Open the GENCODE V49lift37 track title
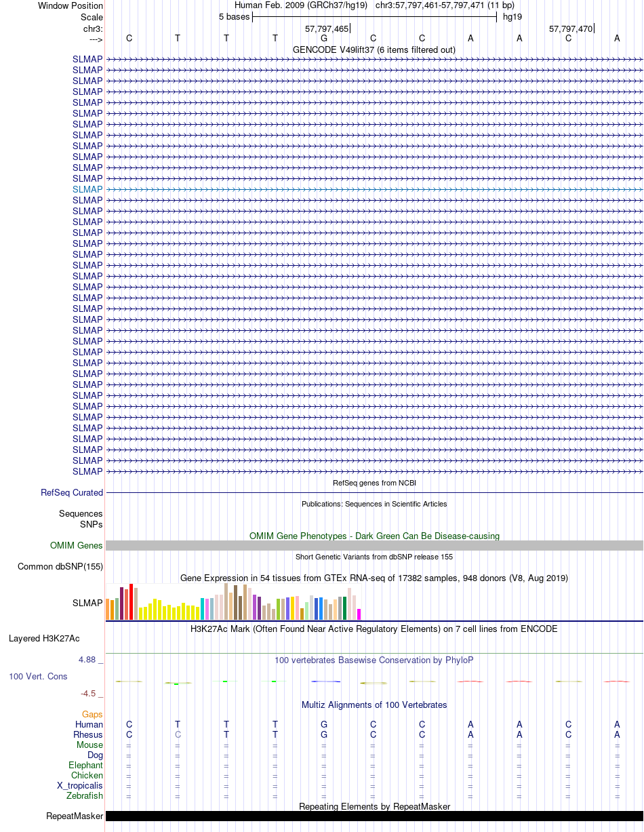Screen dimensions: 644x832 coord(374,49)
